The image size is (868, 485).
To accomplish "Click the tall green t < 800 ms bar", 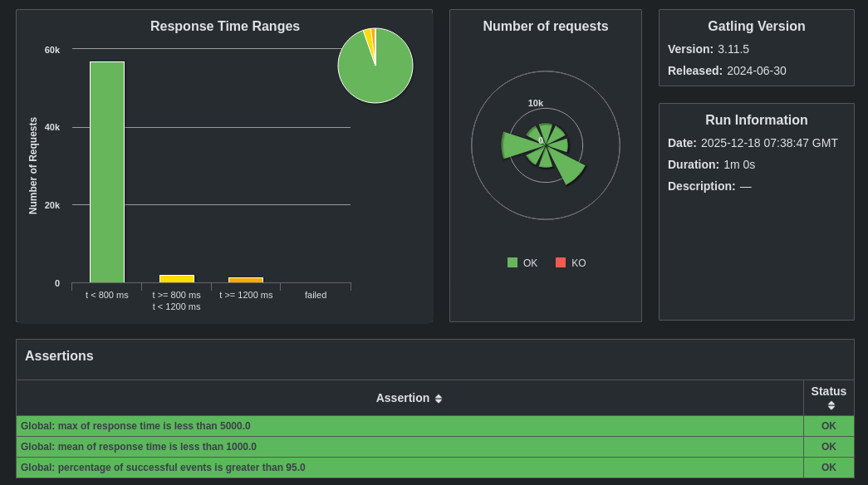I will (x=107, y=172).
